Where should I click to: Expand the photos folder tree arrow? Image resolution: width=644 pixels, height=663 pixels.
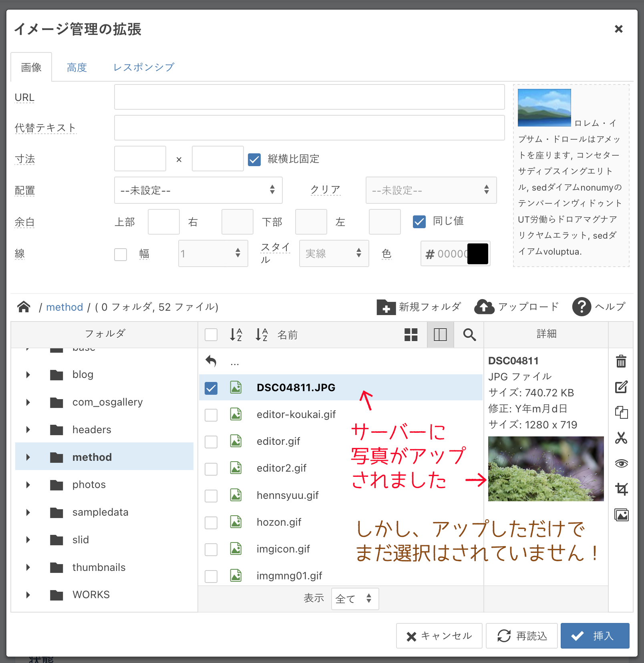coord(28,485)
